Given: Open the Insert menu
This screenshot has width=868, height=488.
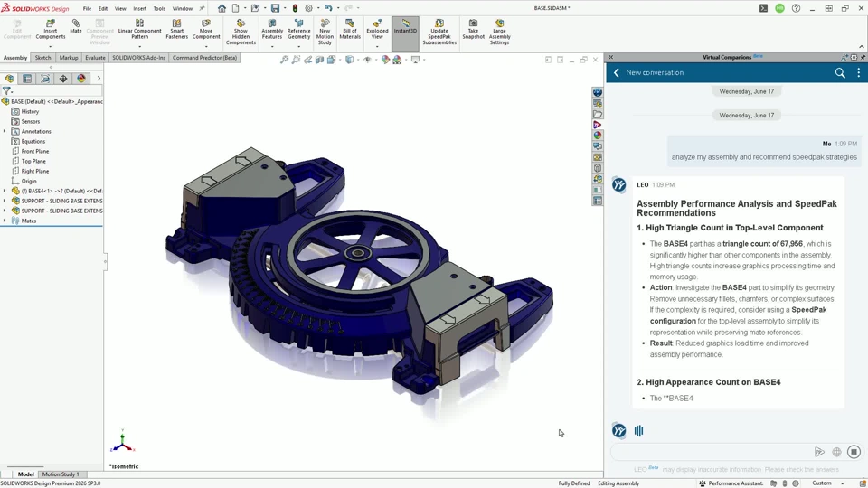Looking at the screenshot, I should tap(139, 9).
